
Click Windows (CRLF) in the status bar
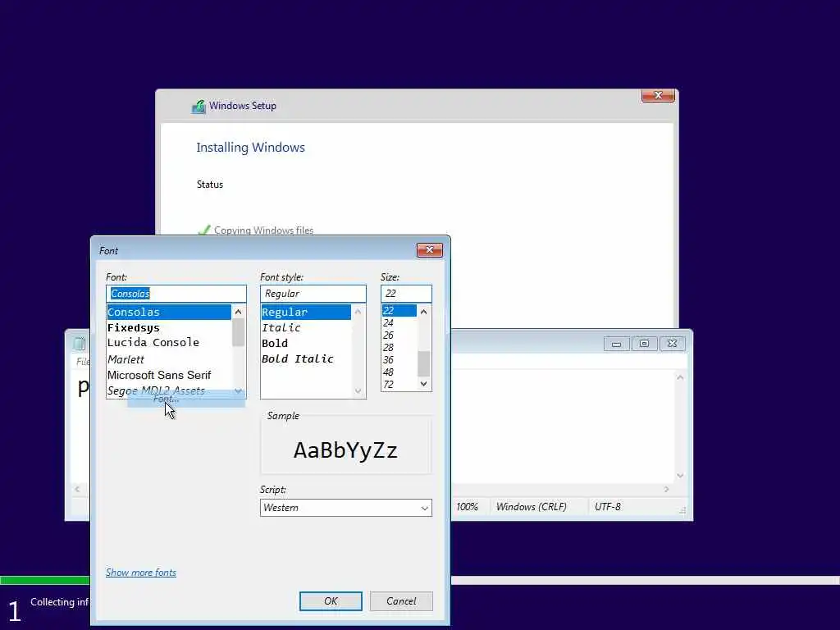532,507
